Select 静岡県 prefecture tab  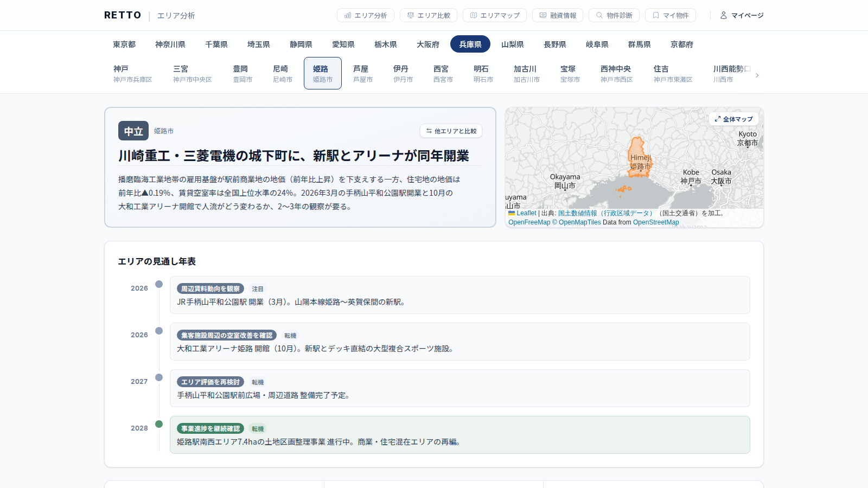point(301,44)
